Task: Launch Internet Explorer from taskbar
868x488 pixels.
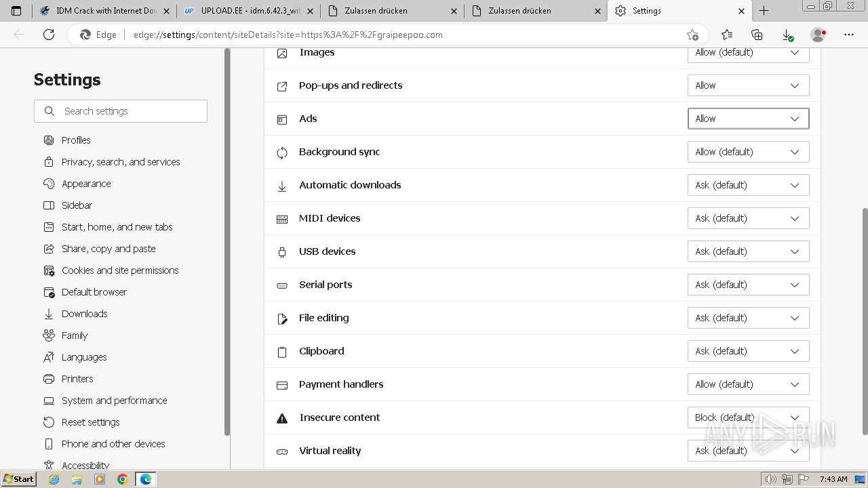Action: coord(54,479)
